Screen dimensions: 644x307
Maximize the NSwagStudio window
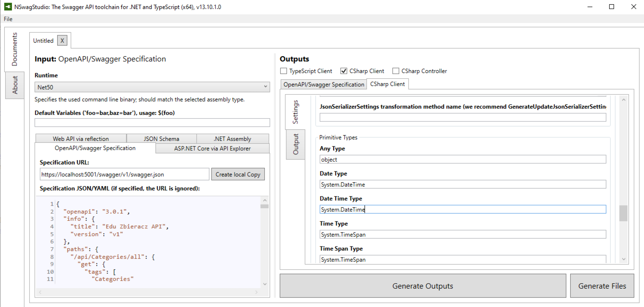[x=612, y=7]
